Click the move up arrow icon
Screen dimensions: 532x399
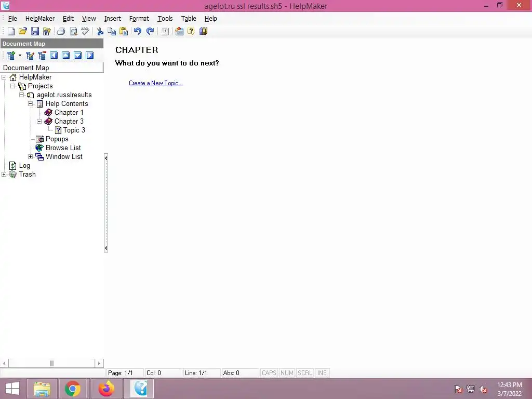(x=65, y=55)
